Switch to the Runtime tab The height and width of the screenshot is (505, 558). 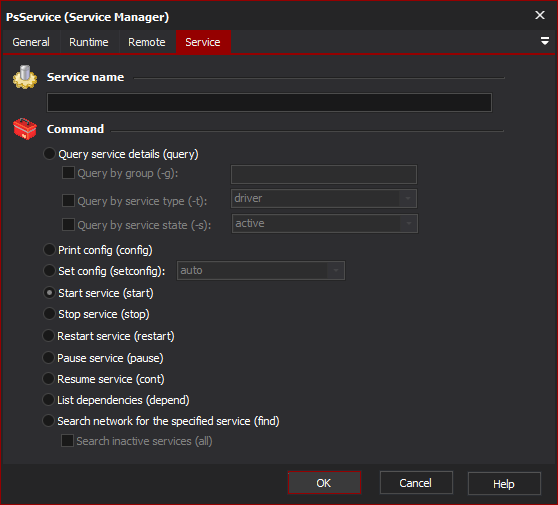click(x=89, y=42)
